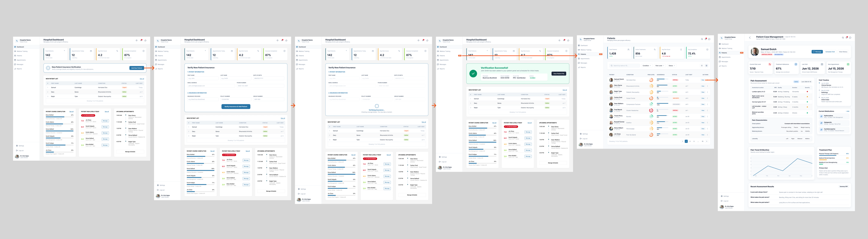Click the Gabapentin medication pill icon
This screenshot has height=239, width=868.
pyautogui.click(x=821, y=123)
